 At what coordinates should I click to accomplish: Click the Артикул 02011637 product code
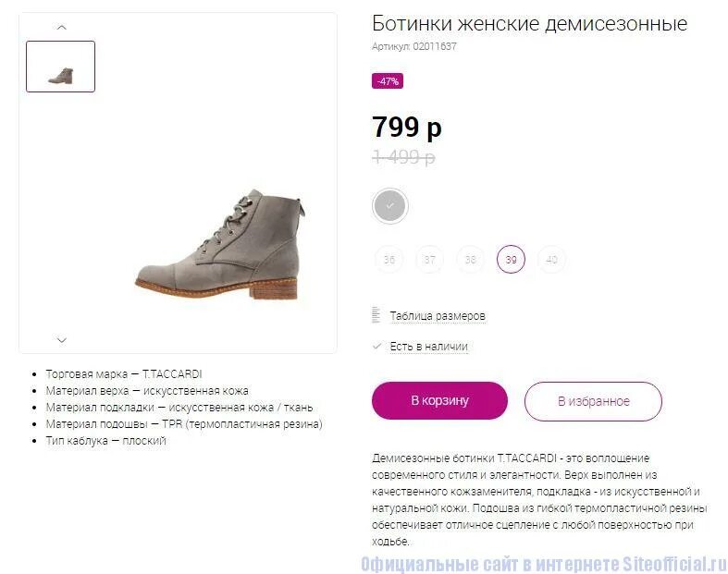414,46
